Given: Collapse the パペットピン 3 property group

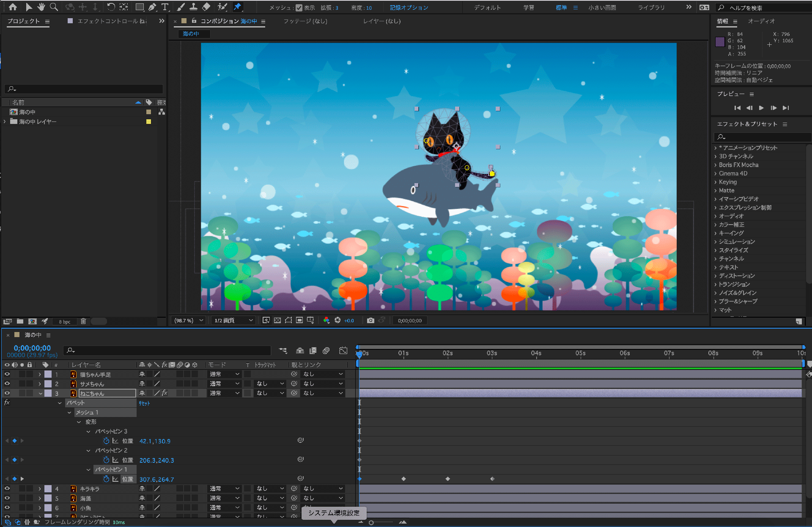Looking at the screenshot, I should pyautogui.click(x=88, y=431).
